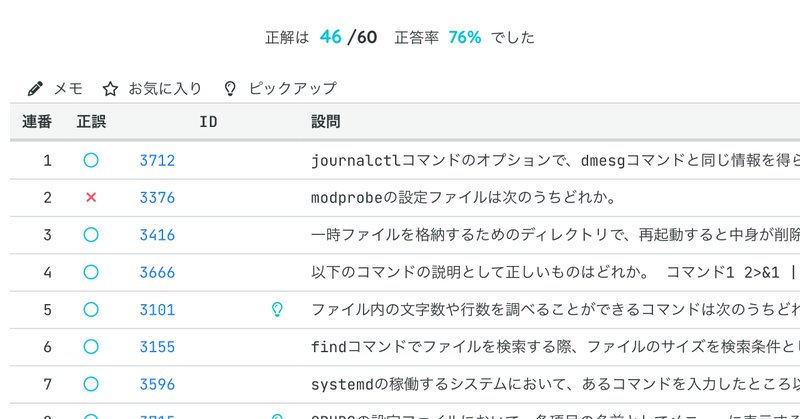
Task: Click the ID column header
Action: point(208,123)
